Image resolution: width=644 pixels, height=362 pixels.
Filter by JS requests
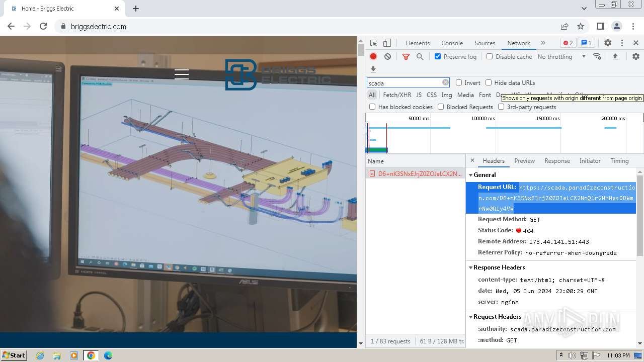pyautogui.click(x=419, y=95)
